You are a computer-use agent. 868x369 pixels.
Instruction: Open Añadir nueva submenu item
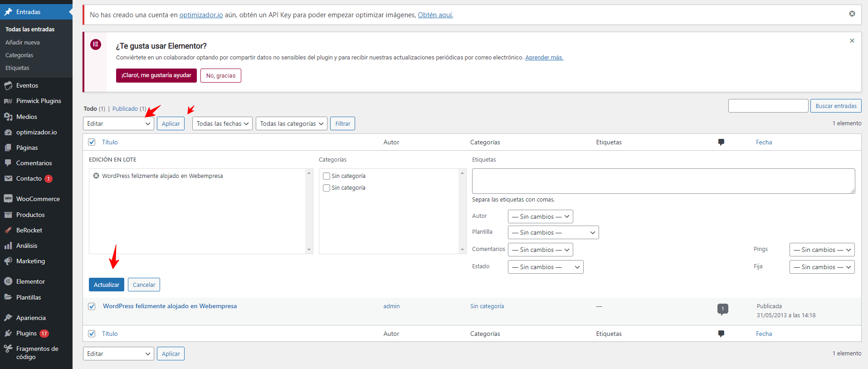[23, 42]
